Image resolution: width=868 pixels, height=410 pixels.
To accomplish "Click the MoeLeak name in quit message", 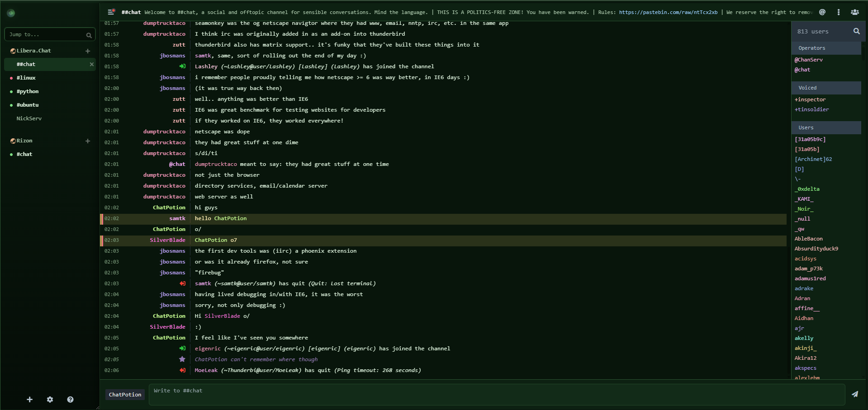I will click(206, 370).
